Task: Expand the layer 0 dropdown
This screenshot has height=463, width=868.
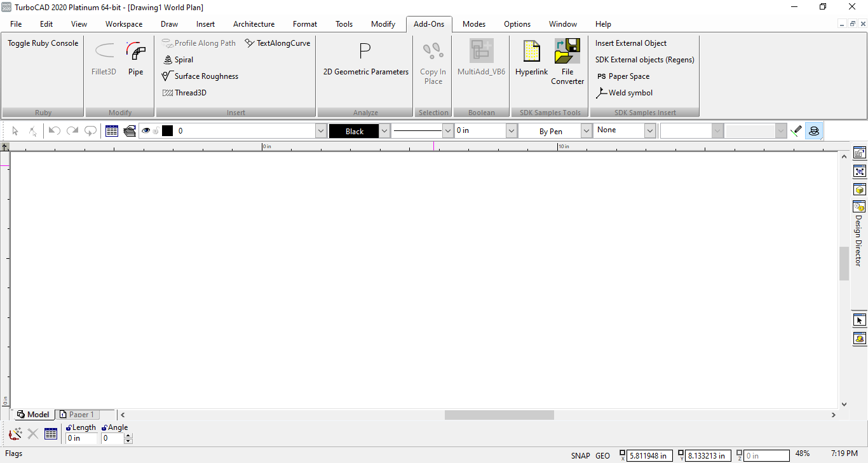Action: 321,131
